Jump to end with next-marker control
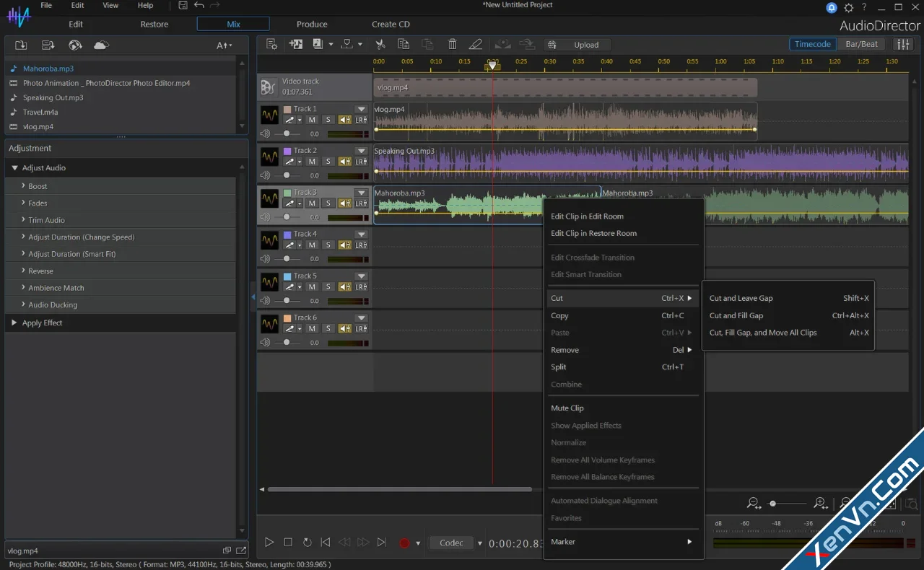The width and height of the screenshot is (924, 570). tap(382, 543)
